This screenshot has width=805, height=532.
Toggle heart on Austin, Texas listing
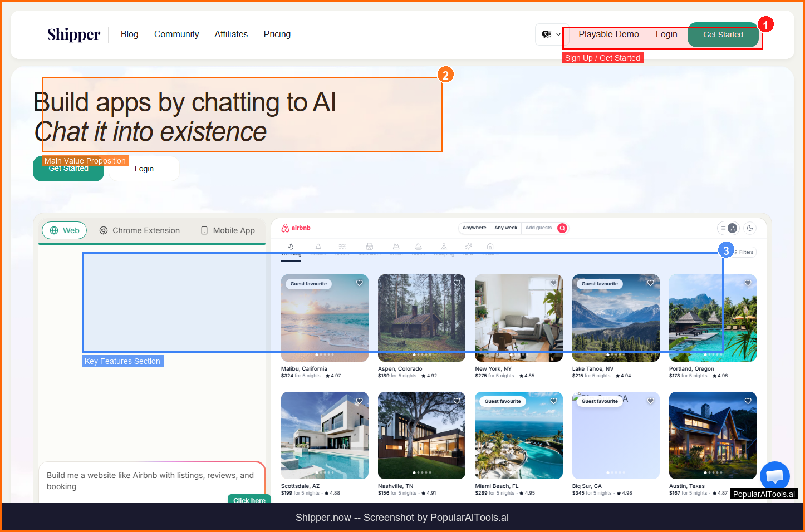(748, 401)
